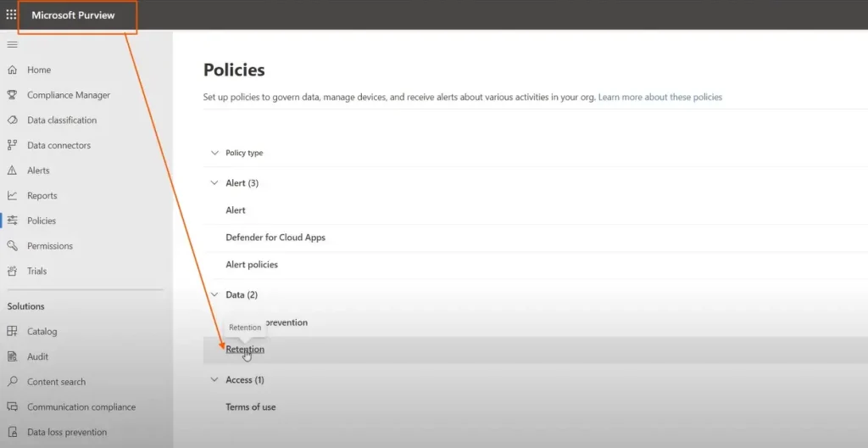Screen dimensions: 868x448
Task: Open Audit under Solutions
Action: [x=37, y=356]
